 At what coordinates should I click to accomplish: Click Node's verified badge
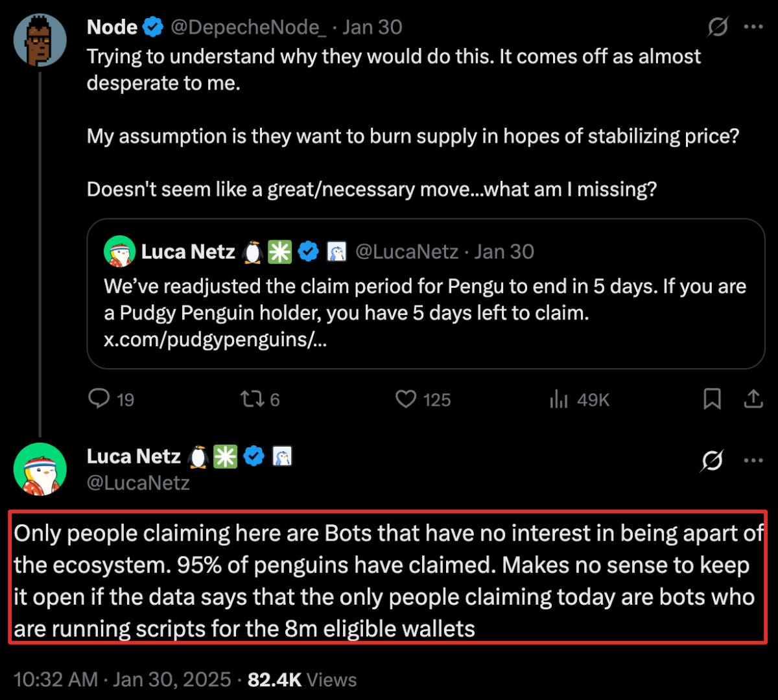[x=153, y=27]
